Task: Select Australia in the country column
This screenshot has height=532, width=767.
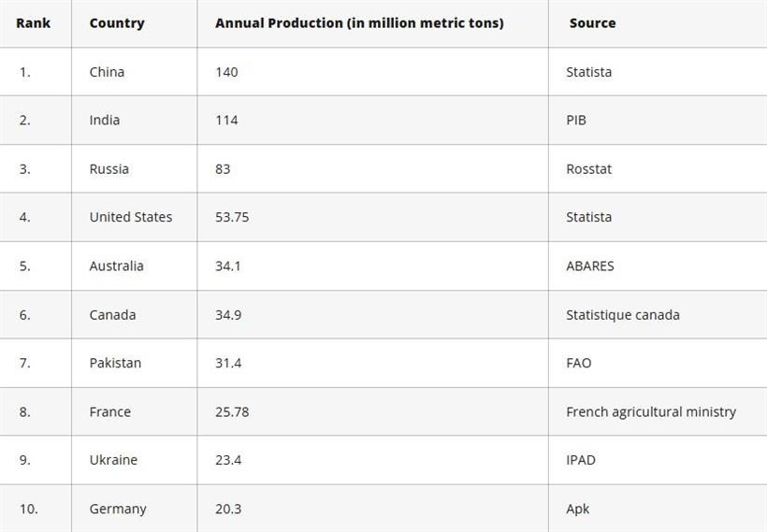Action: (x=117, y=266)
